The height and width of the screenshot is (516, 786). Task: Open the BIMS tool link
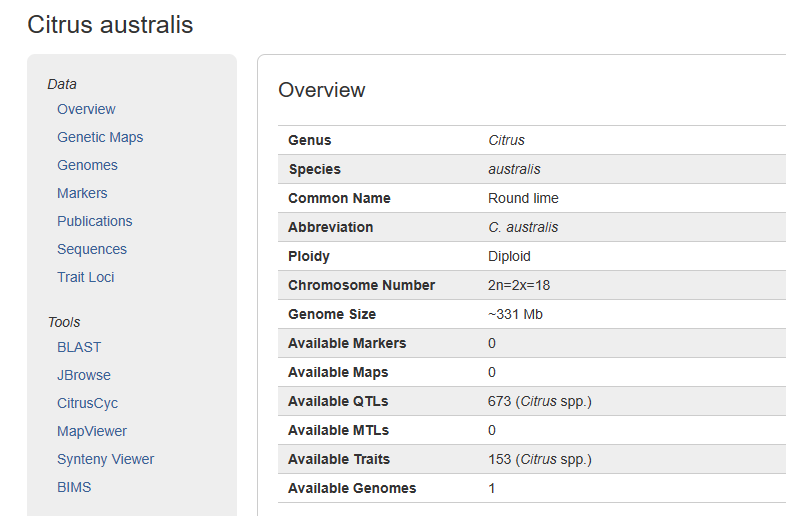74,487
